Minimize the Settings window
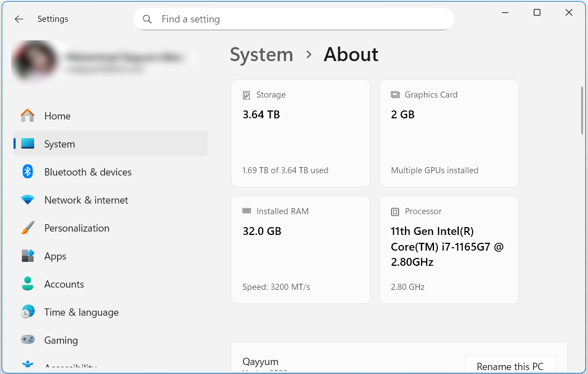This screenshot has height=374, width=588. pos(505,12)
